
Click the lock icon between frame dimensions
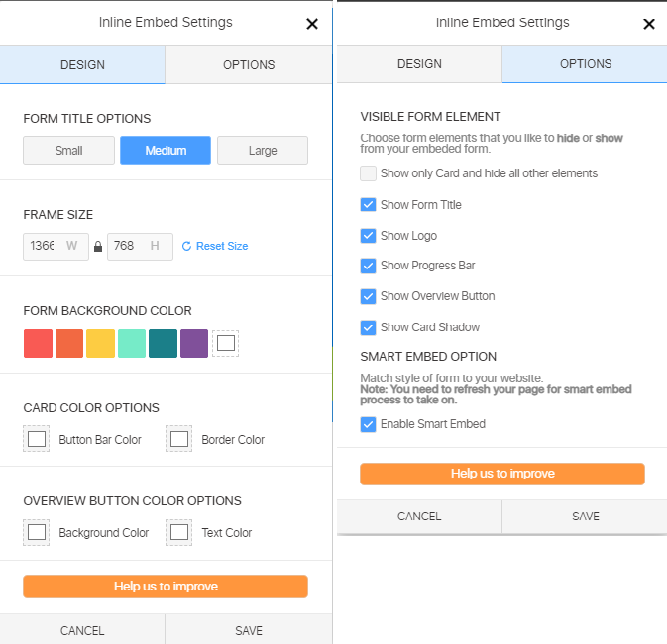(98, 247)
